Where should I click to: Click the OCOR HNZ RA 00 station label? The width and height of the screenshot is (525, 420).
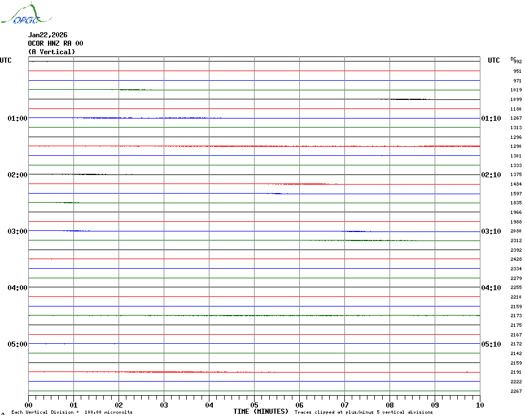coord(55,43)
